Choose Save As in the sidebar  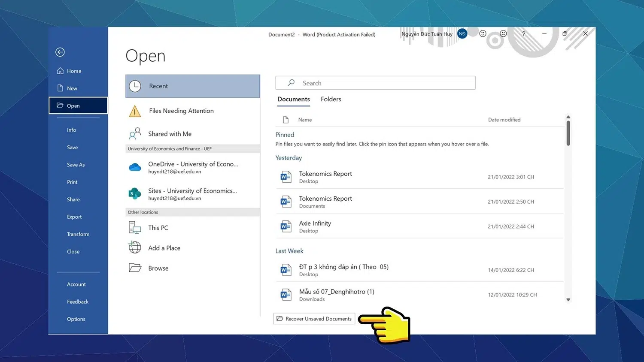click(x=78, y=165)
